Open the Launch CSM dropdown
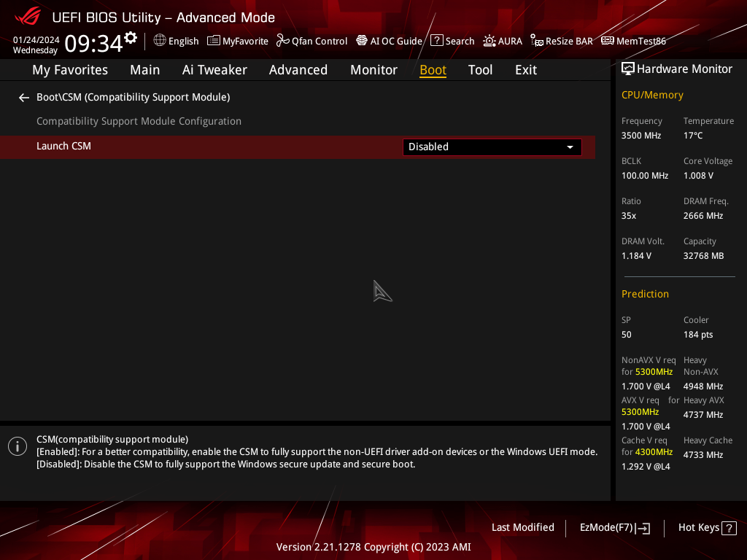747x560 pixels. [x=492, y=147]
